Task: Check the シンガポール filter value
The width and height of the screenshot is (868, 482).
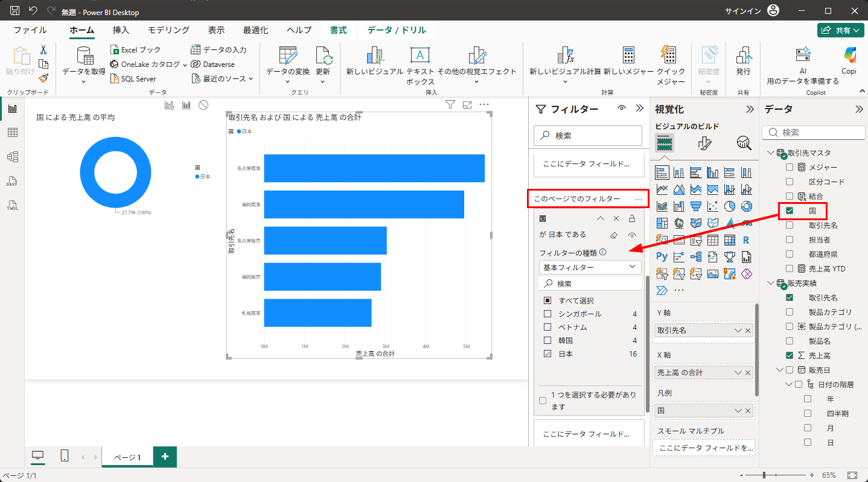Action: [547, 314]
